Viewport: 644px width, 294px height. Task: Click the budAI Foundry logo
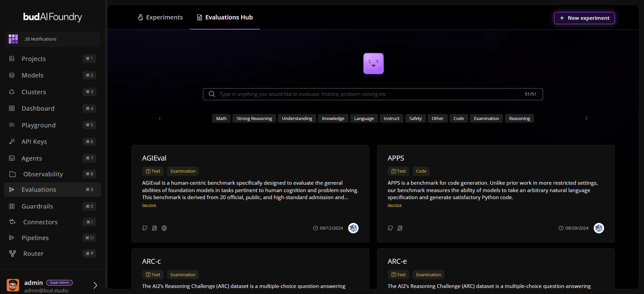(53, 17)
